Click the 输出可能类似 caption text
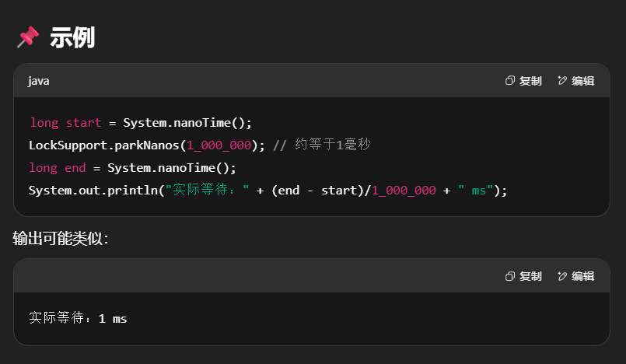This screenshot has width=626, height=364. click(61, 239)
